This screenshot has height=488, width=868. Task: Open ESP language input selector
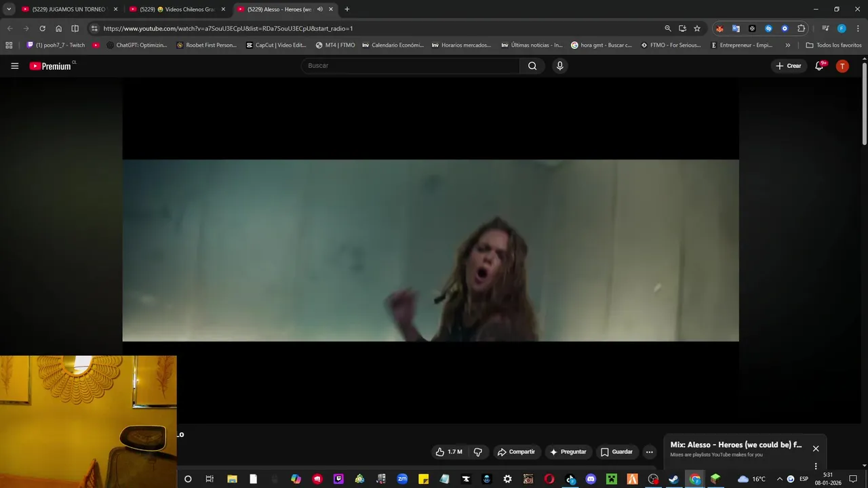(804, 479)
